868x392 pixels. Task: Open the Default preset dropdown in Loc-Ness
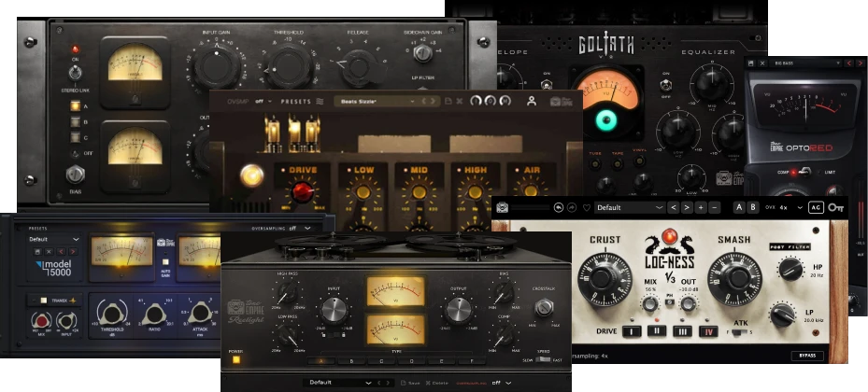click(x=631, y=207)
